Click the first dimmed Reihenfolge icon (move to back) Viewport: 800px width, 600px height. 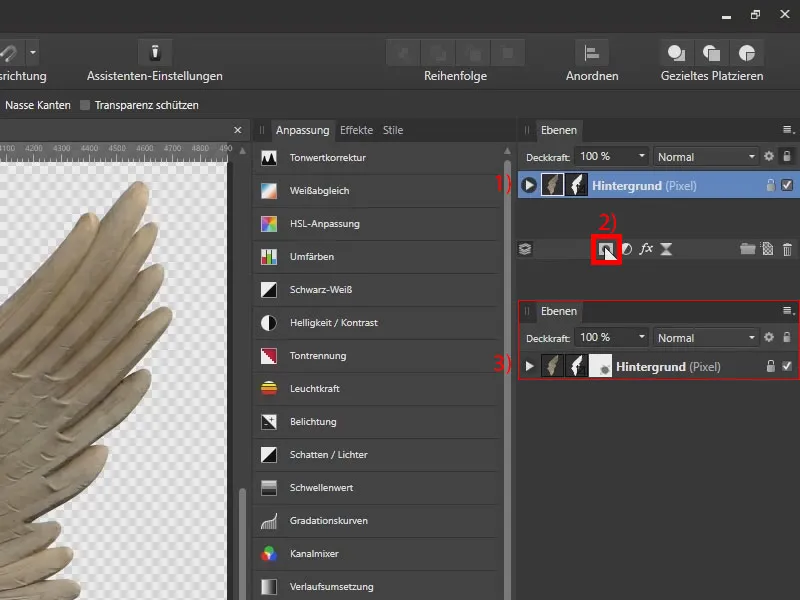pyautogui.click(x=403, y=53)
